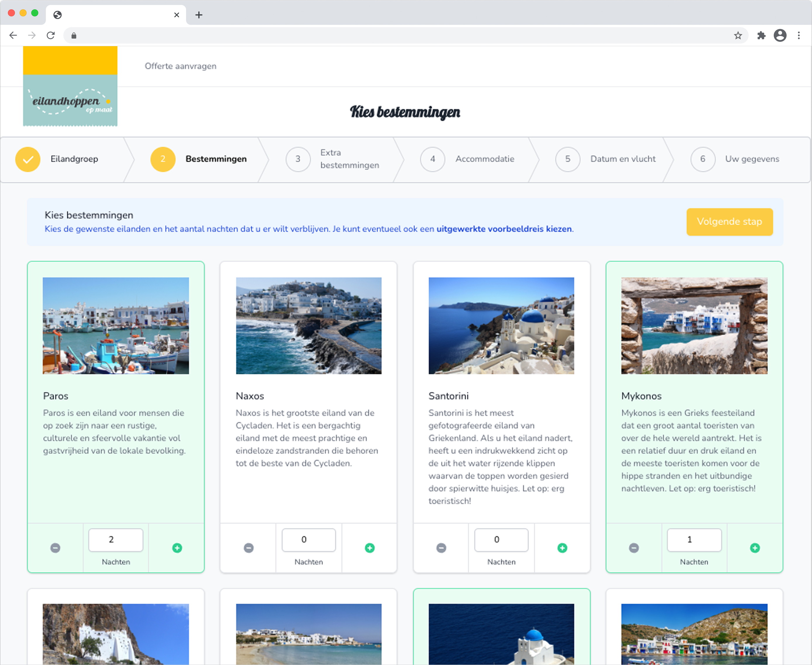Jump to Datum en vlucht step
Screen dimensions: 812x665
(x=622, y=159)
